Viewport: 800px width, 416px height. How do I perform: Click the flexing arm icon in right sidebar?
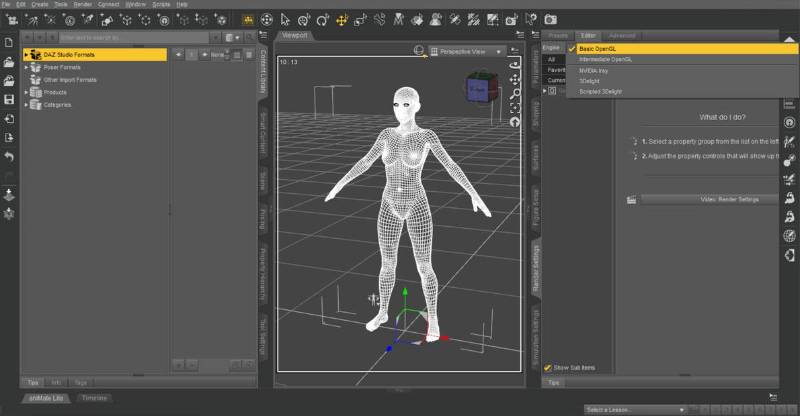789,198
